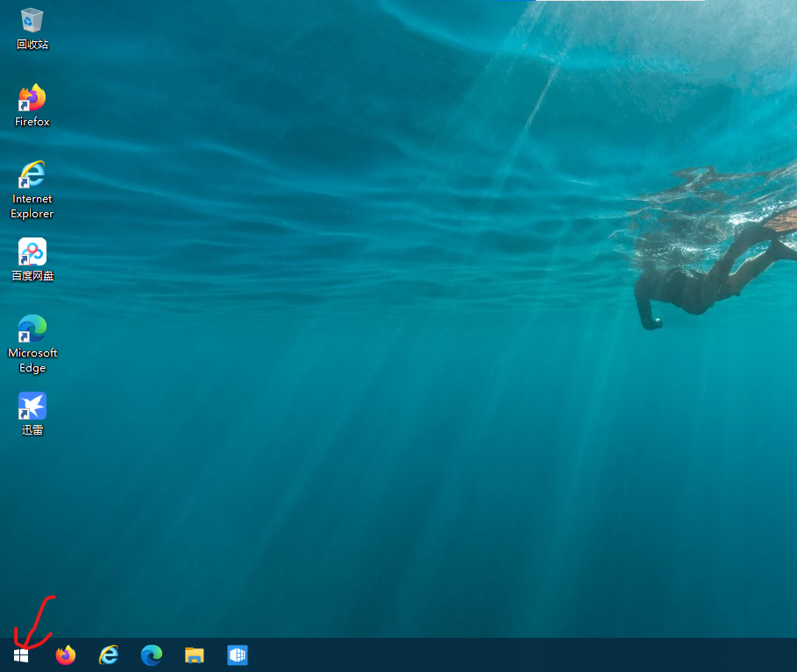The image size is (797, 672).
Task: Click the "迅雷" label text
Action: [32, 430]
